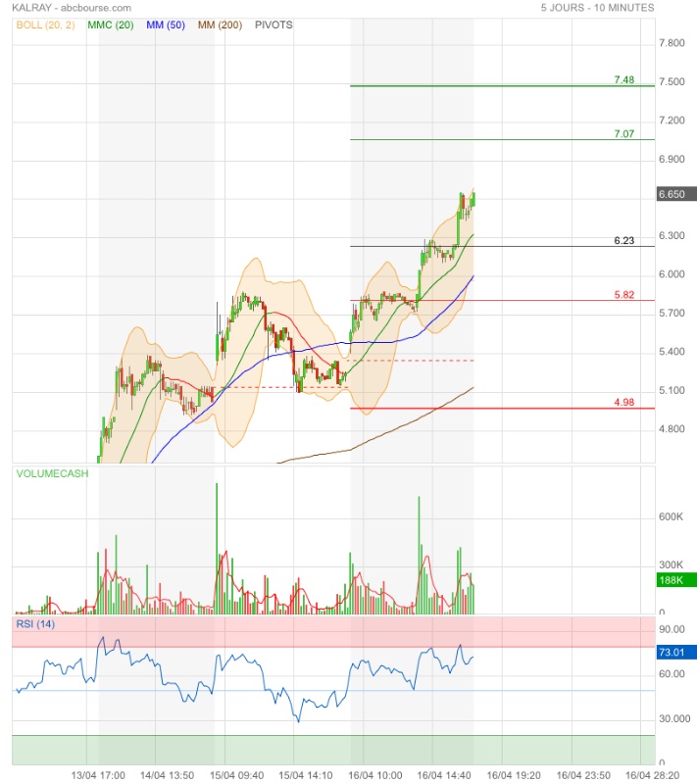This screenshot has height=784, width=697.
Task: Click the current price tag 6.650
Action: coord(675,194)
